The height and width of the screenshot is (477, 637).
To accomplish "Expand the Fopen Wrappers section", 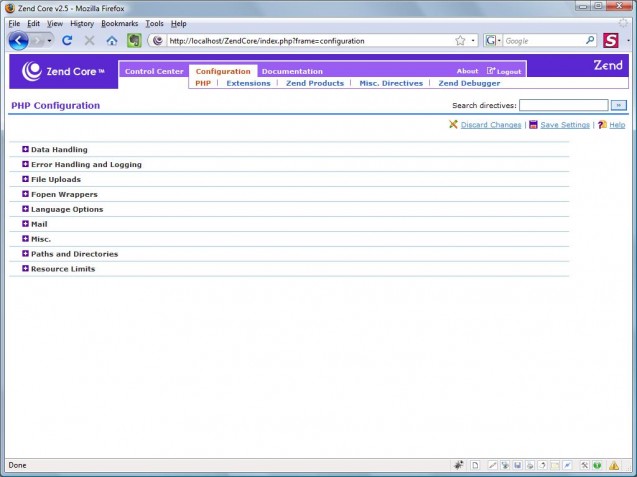I will [25, 194].
